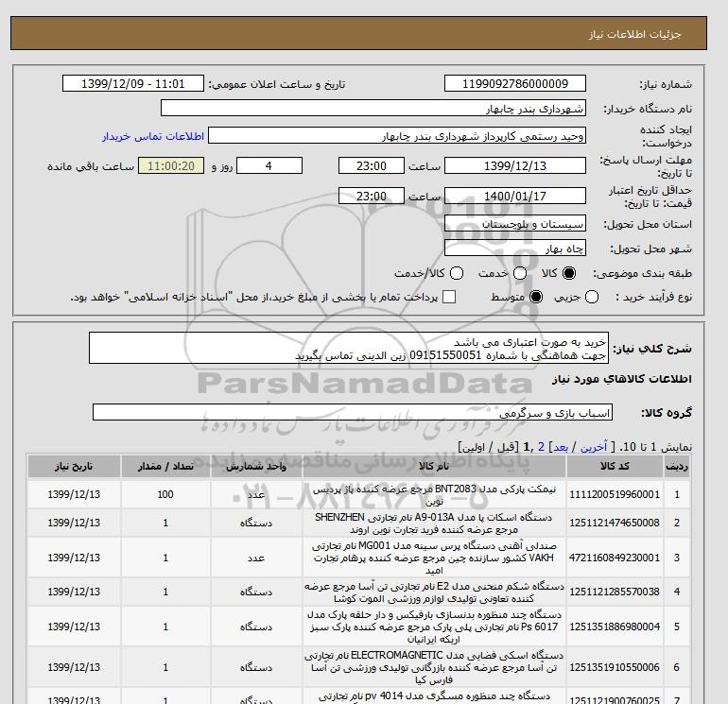Click the response deadline hour 23:00 field
Screen dimensions: 728x704
[x=372, y=165]
